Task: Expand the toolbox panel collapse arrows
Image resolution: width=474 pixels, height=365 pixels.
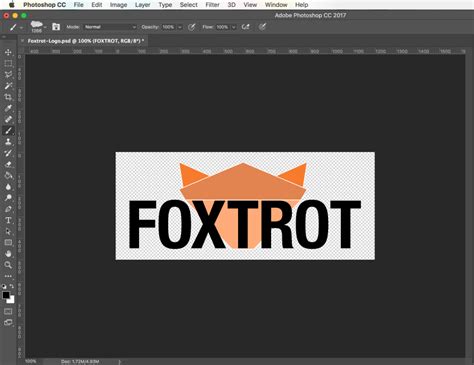Action: click(4, 37)
